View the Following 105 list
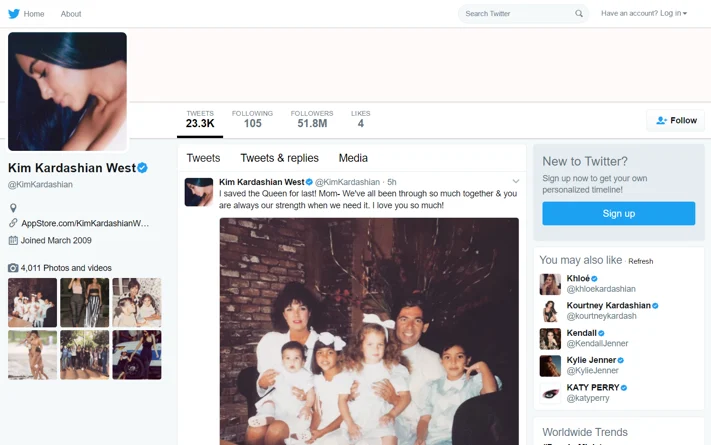This screenshot has height=445, width=711. [x=253, y=119]
